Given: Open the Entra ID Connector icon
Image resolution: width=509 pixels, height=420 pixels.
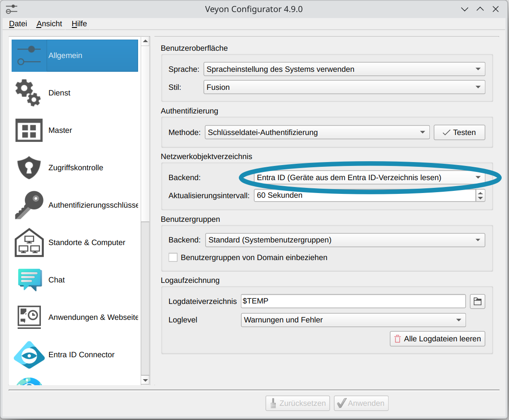Looking at the screenshot, I should [x=29, y=355].
